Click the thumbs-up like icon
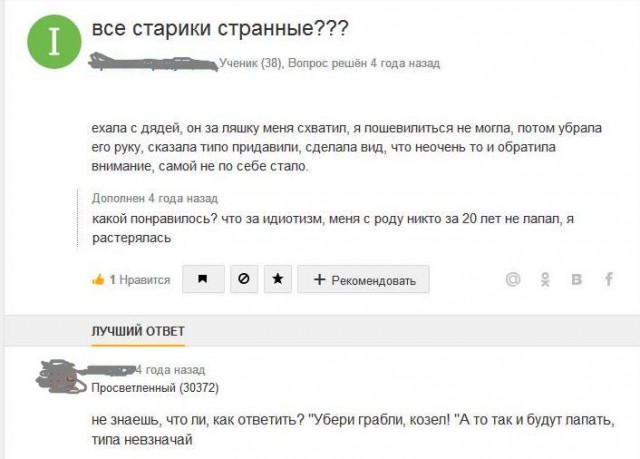Screen dimensions: 640x459 coord(98,280)
